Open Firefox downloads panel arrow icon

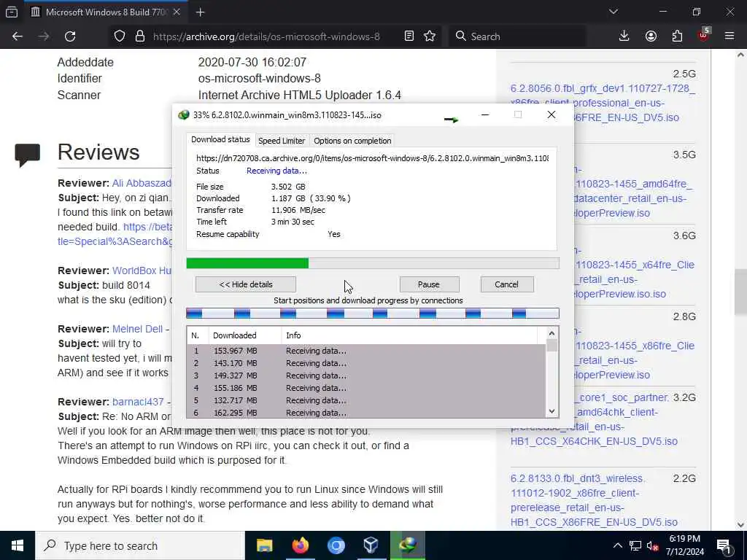[624, 36]
